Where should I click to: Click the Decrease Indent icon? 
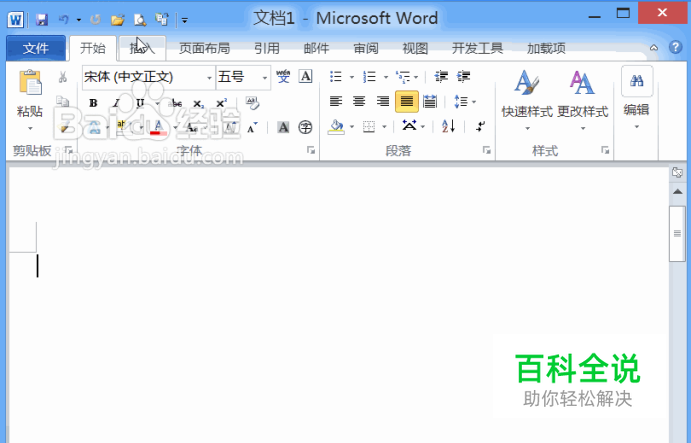(441, 77)
